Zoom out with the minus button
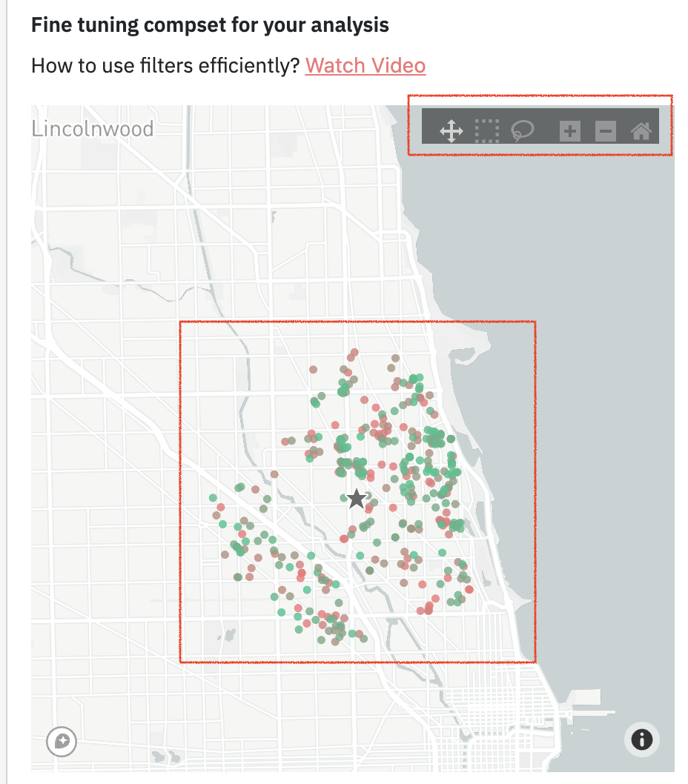 [606, 131]
